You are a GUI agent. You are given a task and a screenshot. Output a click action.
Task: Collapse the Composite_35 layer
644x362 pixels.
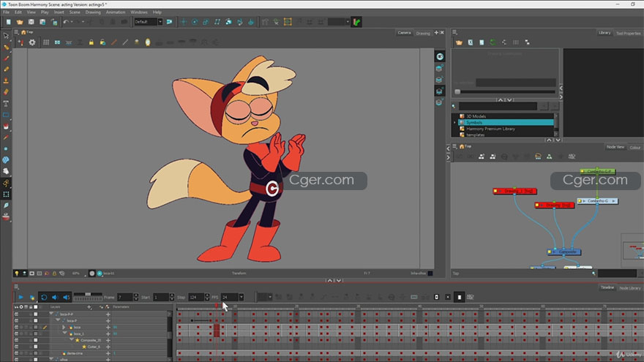coord(71,340)
